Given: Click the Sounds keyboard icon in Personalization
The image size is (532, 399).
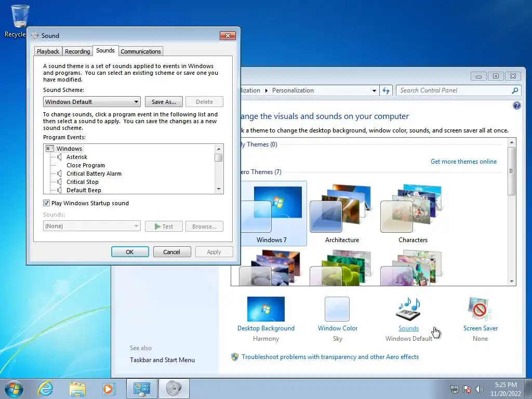Looking at the screenshot, I should [x=408, y=309].
